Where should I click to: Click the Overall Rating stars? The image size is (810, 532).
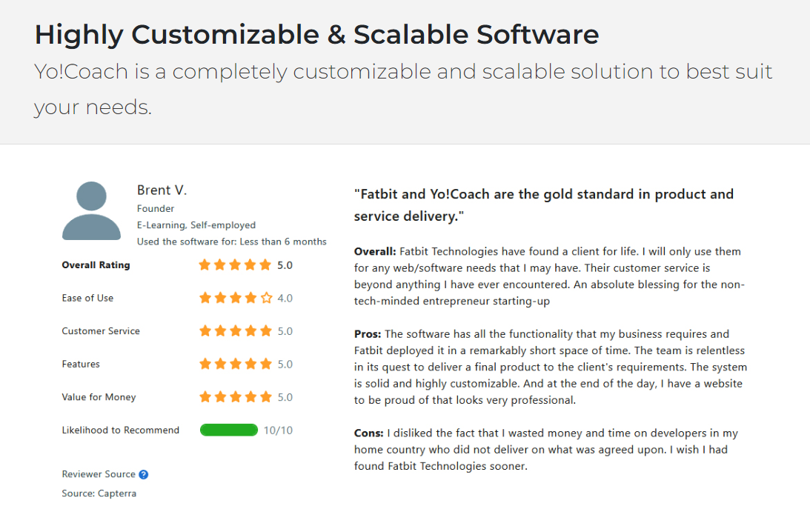(236, 265)
